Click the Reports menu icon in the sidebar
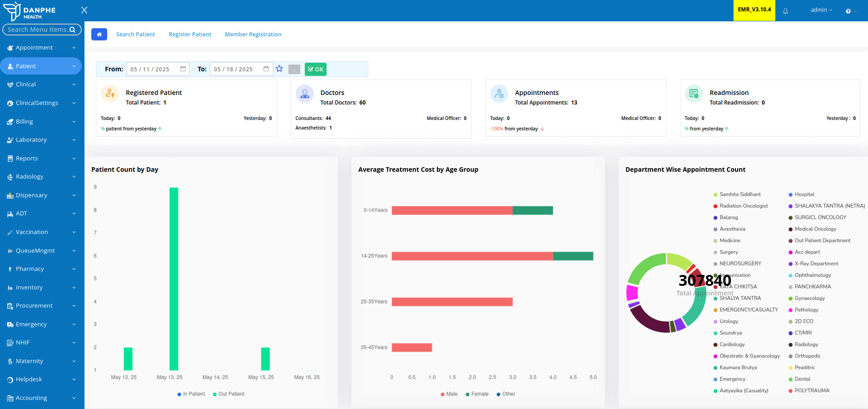 (x=10, y=159)
